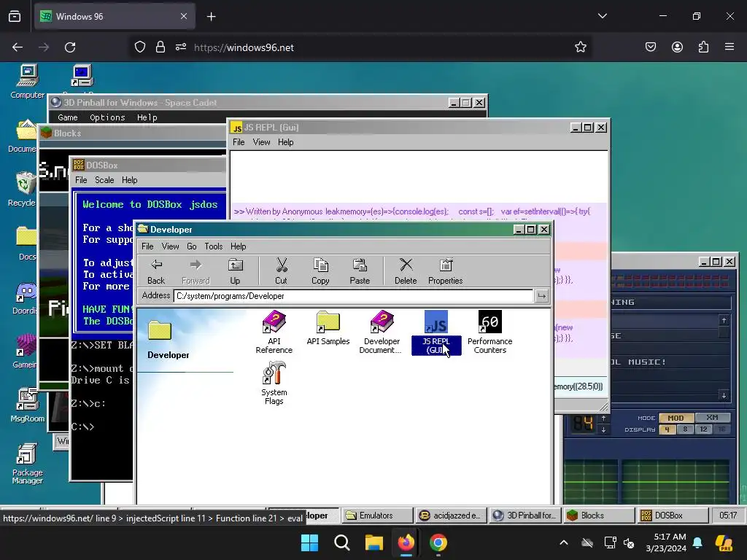Viewport: 747px width, 560px height.
Task: Click the Cut scissors toolbar icon
Action: click(281, 271)
